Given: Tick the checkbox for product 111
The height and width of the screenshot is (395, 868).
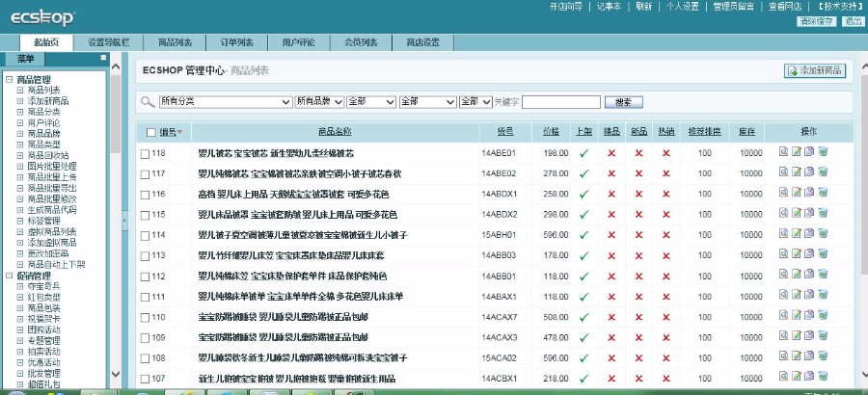Looking at the screenshot, I should coord(145,297).
